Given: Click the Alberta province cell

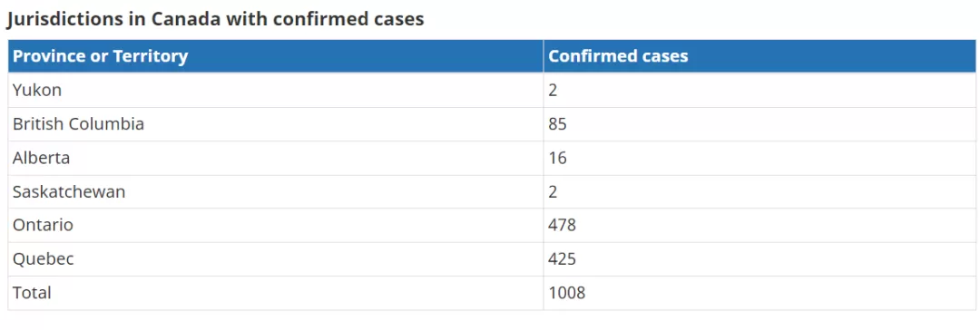Looking at the screenshot, I should pyautogui.click(x=276, y=158).
